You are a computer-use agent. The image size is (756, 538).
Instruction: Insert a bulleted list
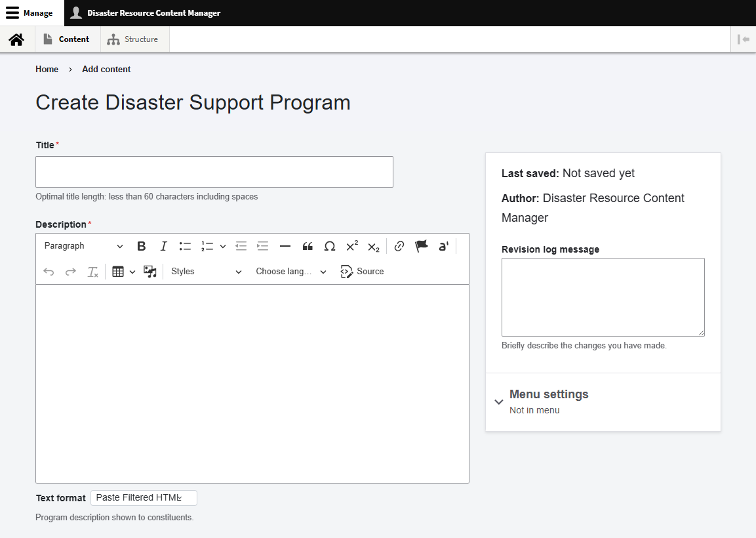(x=185, y=246)
